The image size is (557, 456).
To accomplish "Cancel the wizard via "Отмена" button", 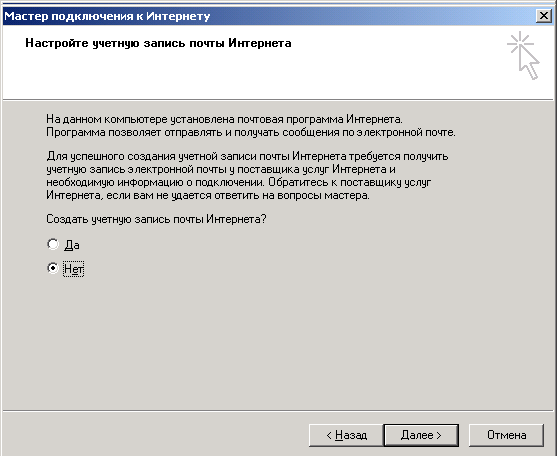I will tap(506, 435).
